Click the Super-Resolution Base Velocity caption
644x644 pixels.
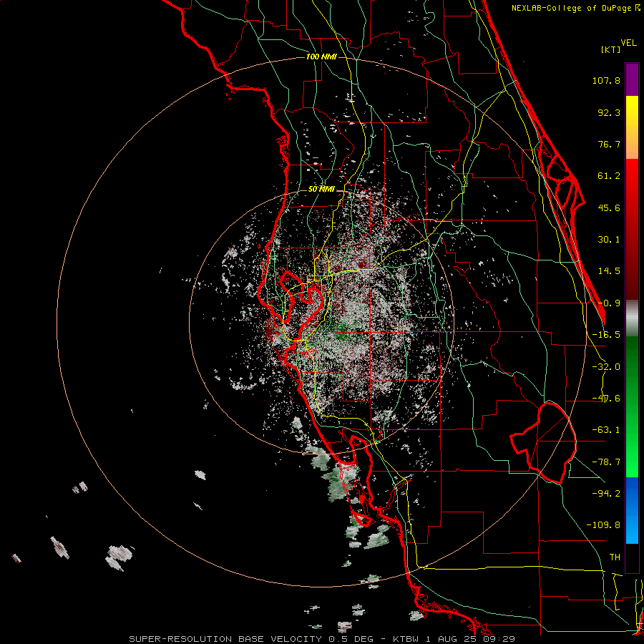coord(322,639)
